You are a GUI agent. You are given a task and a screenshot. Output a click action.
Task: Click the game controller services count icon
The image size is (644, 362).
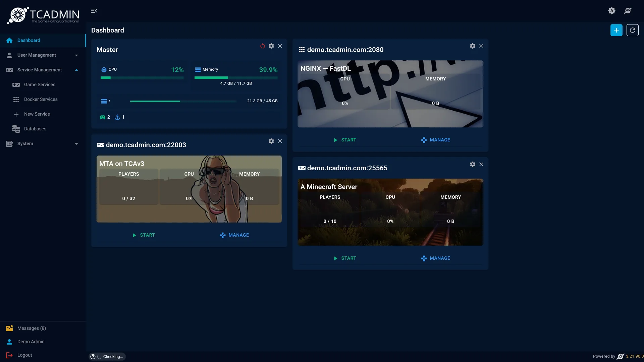103,117
